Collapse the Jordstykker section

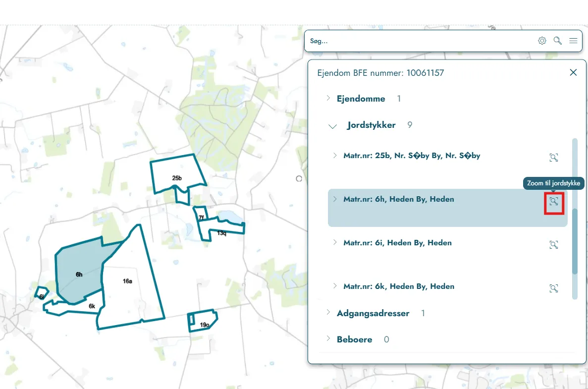pyautogui.click(x=332, y=126)
